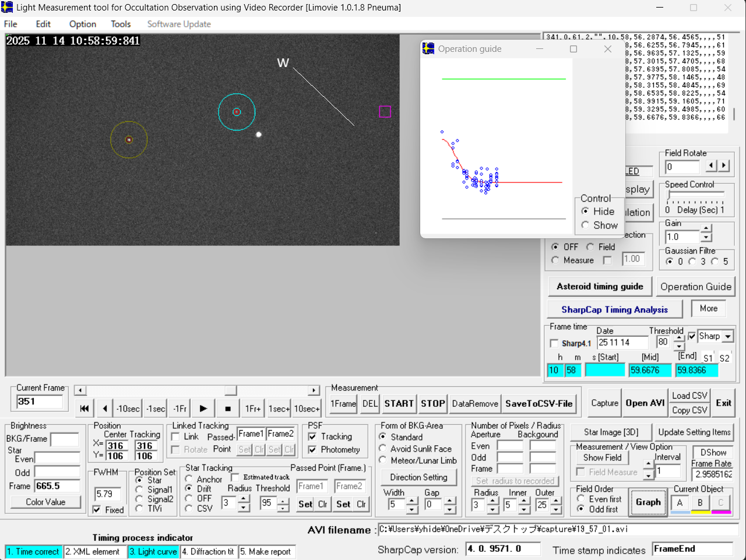The width and height of the screenshot is (746, 560).
Task: Jump to the first frame of the video
Action: click(85, 408)
